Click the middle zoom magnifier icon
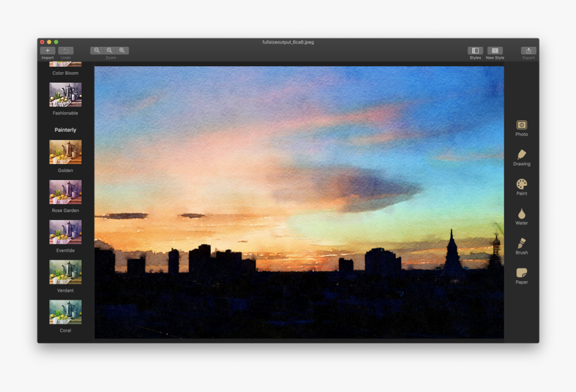This screenshot has width=576, height=392. (x=110, y=50)
